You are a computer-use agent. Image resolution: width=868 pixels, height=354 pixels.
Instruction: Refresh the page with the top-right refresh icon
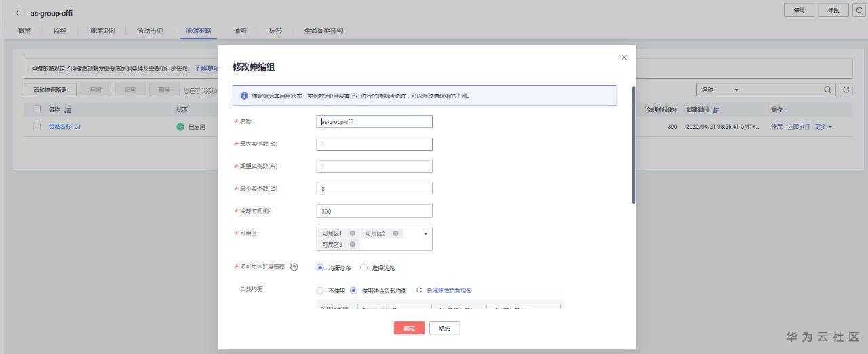pos(859,10)
